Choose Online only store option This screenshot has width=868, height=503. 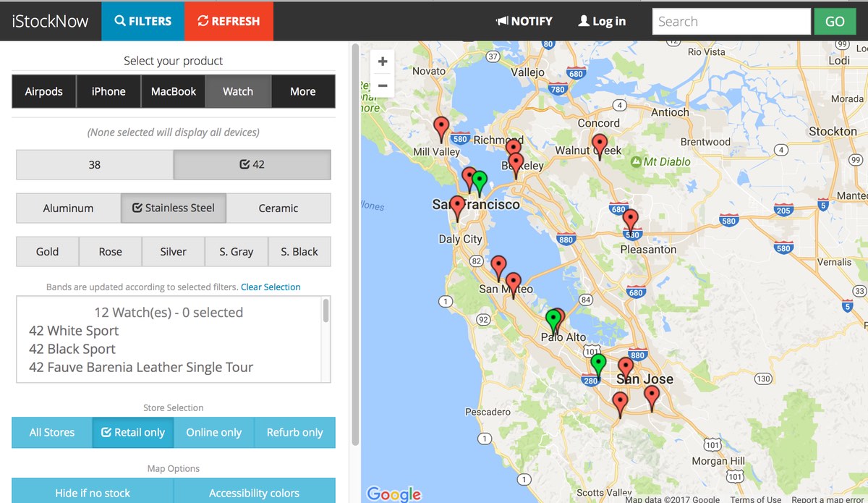tap(214, 432)
